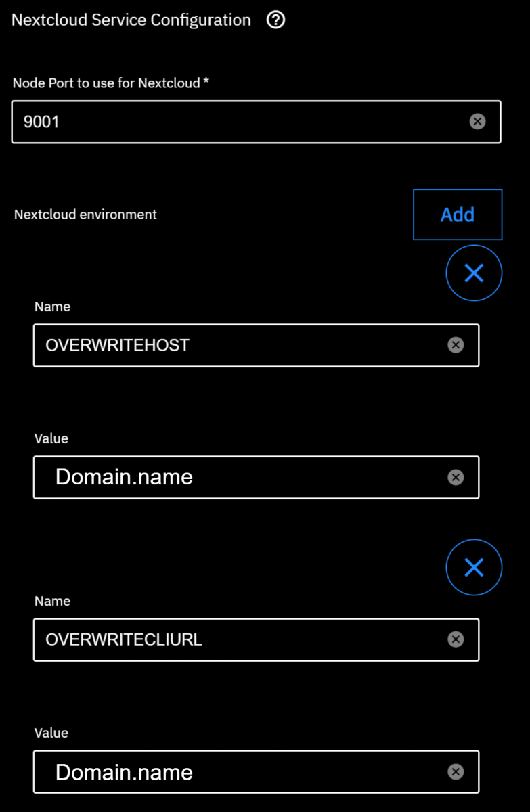Screen dimensions: 530x812
Task: Click the Nextcloud Service Configuration heading
Action: click(131, 20)
